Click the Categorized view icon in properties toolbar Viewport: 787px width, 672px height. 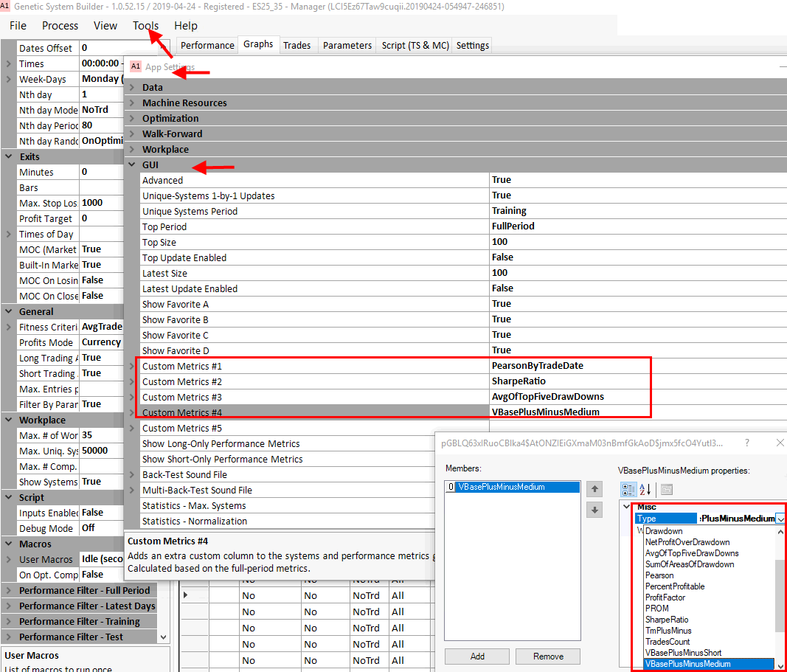[x=629, y=489]
